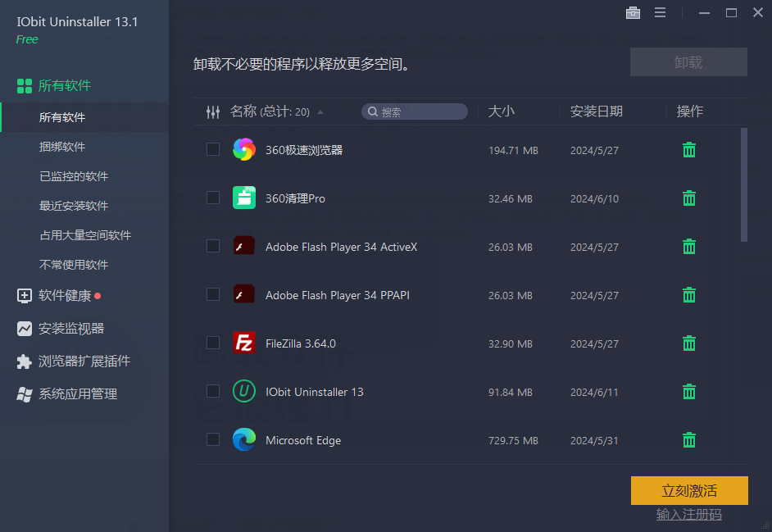Open the hamburger options menu
This screenshot has height=532, width=772.
(x=660, y=13)
